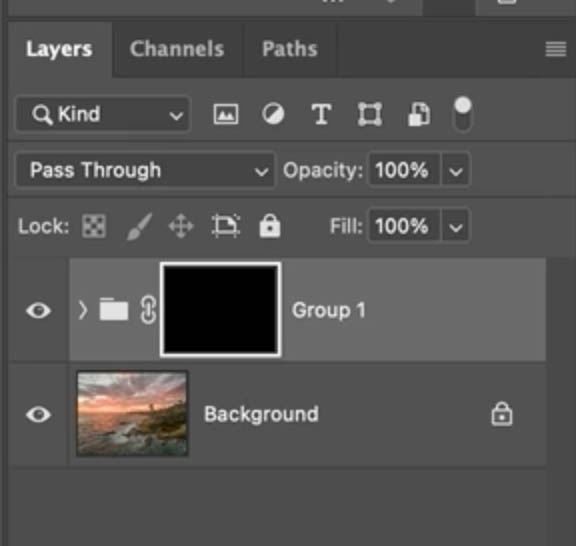Lock transparent pixels checkerboard icon
This screenshot has height=546, width=576.
click(94, 226)
